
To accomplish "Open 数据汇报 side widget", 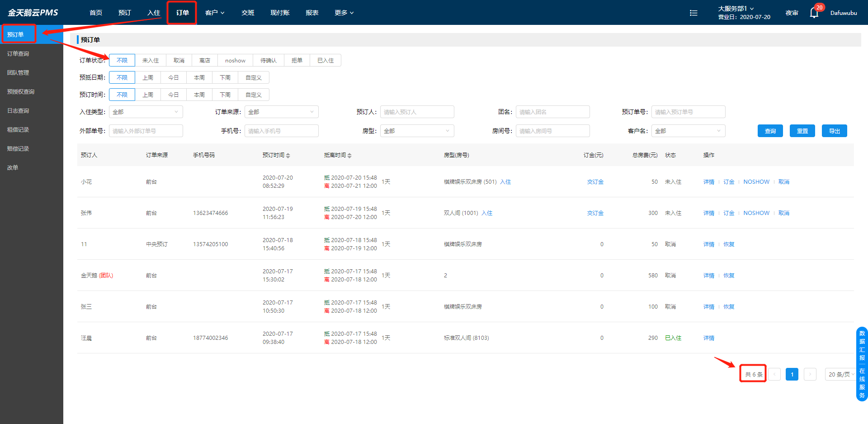I will (x=862, y=345).
